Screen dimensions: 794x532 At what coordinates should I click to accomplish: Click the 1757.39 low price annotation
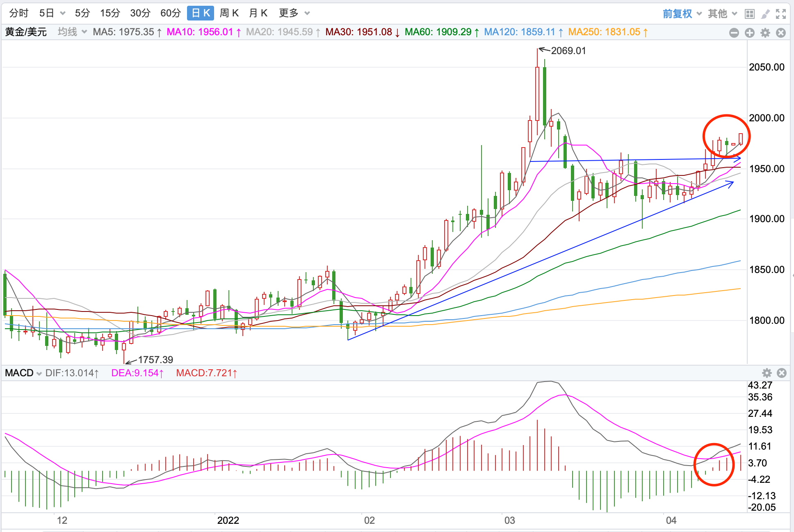coord(155,360)
